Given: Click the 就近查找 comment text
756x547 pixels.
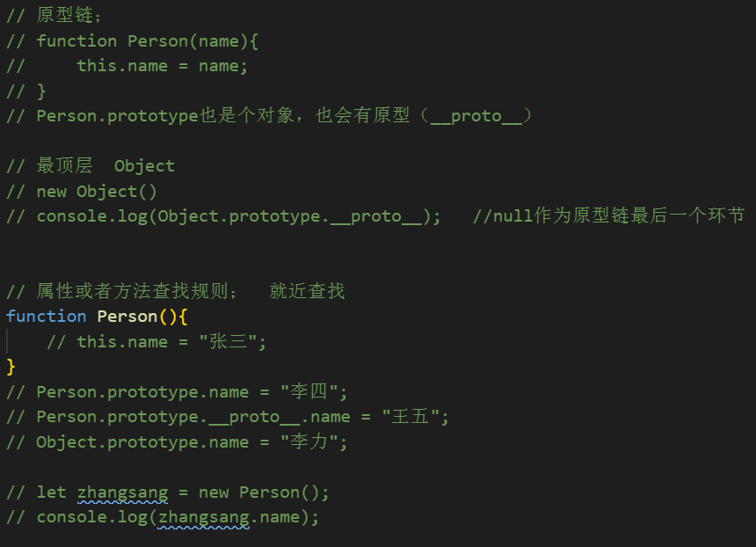Looking at the screenshot, I should 307,291.
